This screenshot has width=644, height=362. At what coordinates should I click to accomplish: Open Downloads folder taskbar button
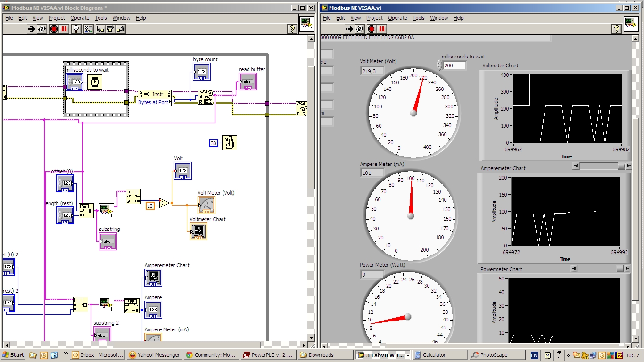325,355
